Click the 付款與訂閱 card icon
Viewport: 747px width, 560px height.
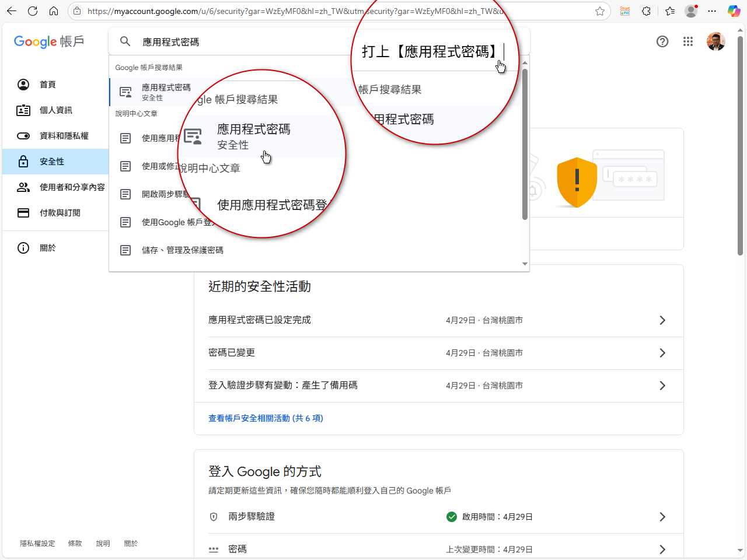23,213
